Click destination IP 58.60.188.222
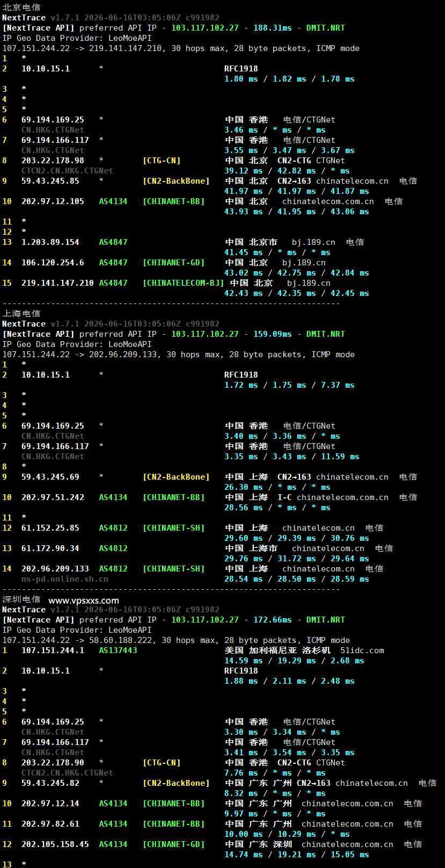Viewport: 445px width, 868px height. 120,640
